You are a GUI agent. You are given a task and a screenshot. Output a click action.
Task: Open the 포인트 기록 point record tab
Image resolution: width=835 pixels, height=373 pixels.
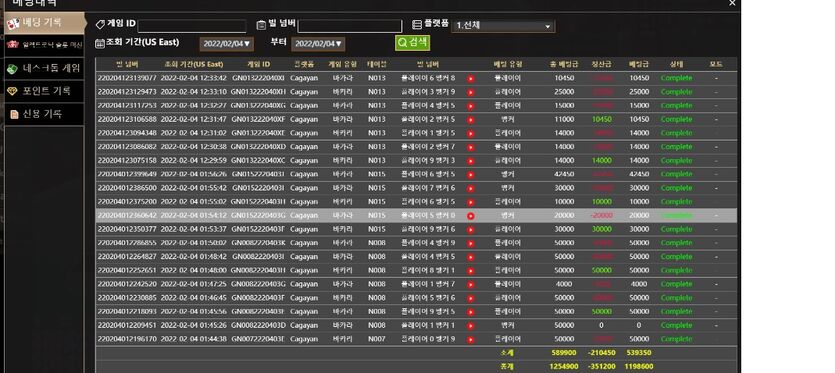44,91
